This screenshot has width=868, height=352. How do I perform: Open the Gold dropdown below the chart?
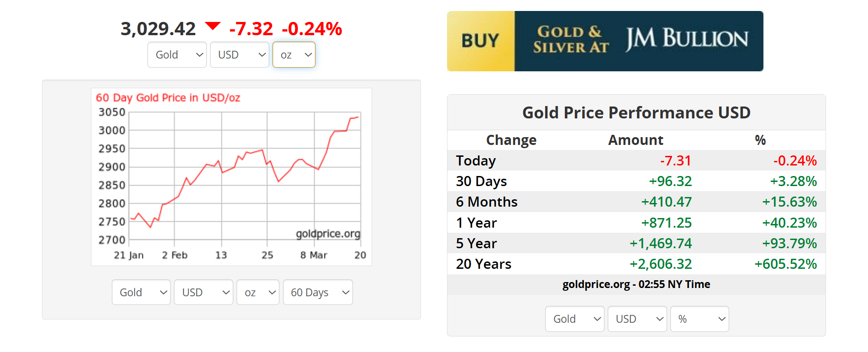(x=141, y=292)
